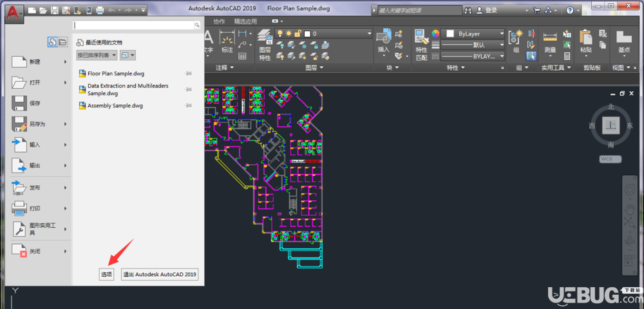Screen dimensions: 644x309
Task: Pin Data Extraction and Multileaders Sample.dwg
Action: tap(189, 89)
